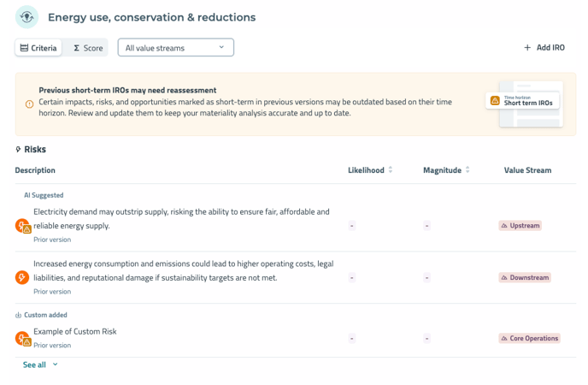Click the warning icon in the reassessment banner
This screenshot has height=385, width=588.
click(x=29, y=104)
